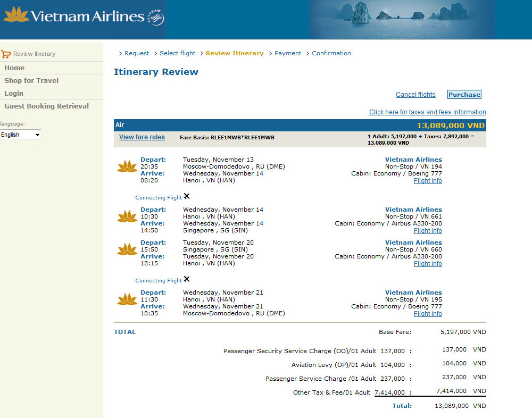
Task: Open Shop for Travel in sidebar
Action: 31,80
